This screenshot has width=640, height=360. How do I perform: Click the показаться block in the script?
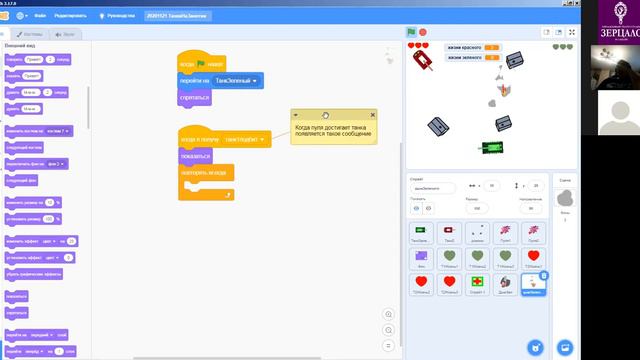[195, 156]
